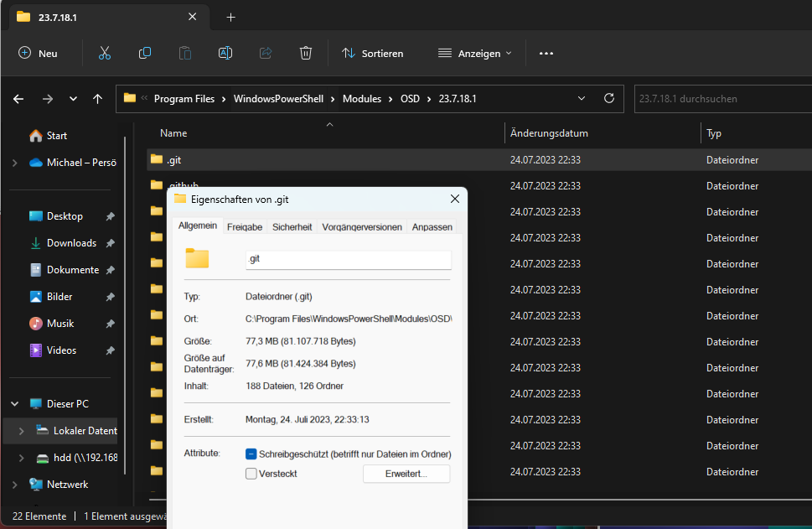
Task: Expand Dieser PC in the sidebar
Action: click(x=14, y=403)
